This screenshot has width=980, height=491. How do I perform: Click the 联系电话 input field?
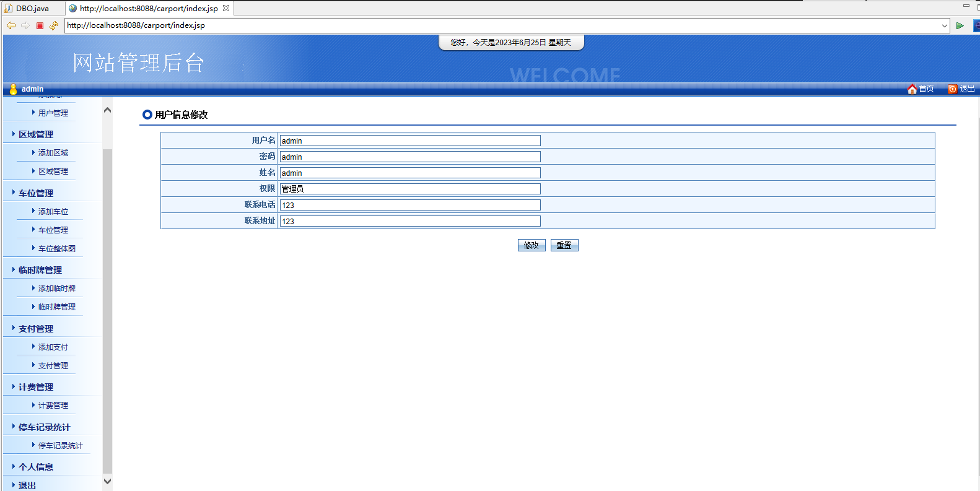pyautogui.click(x=410, y=205)
